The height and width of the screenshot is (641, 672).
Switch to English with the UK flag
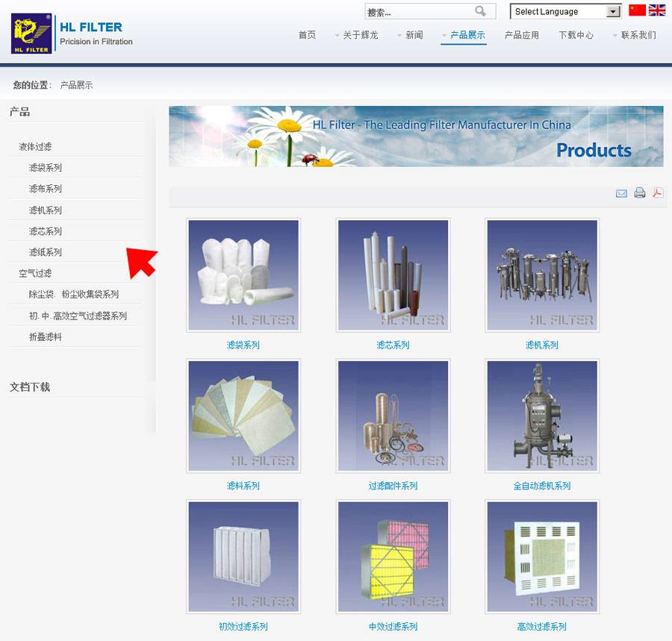[657, 10]
